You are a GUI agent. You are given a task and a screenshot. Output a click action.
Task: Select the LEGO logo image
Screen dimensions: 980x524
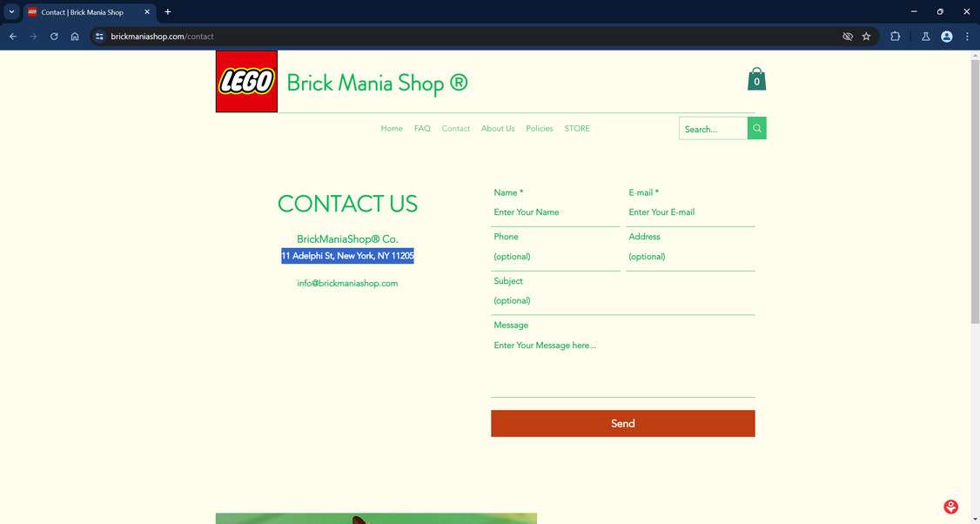(x=246, y=80)
